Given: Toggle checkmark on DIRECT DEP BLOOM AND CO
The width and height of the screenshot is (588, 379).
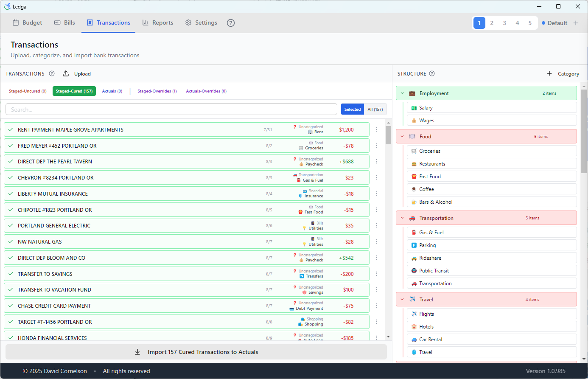Looking at the screenshot, I should pos(11,258).
